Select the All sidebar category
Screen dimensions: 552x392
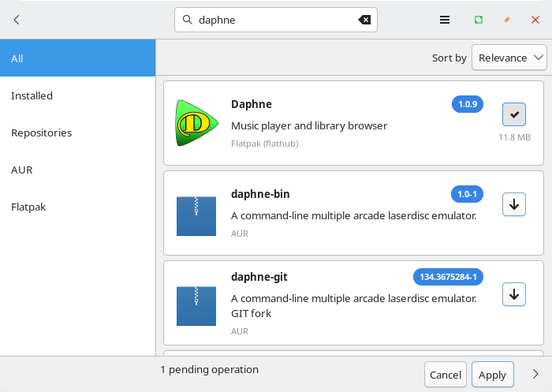[78, 58]
